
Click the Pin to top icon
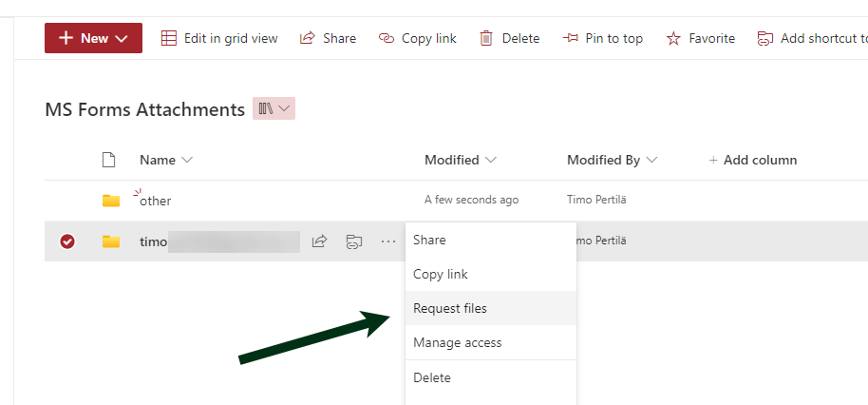[x=571, y=38]
